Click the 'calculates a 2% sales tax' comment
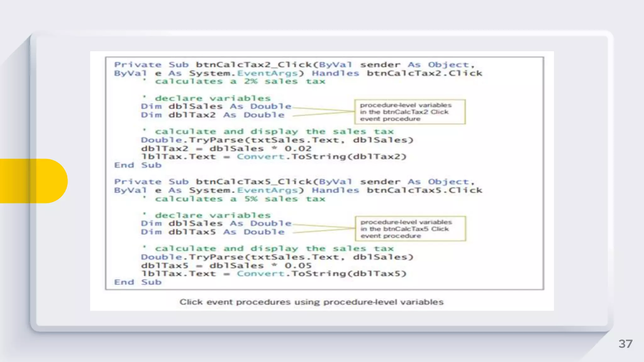644x362 pixels. tap(240, 82)
